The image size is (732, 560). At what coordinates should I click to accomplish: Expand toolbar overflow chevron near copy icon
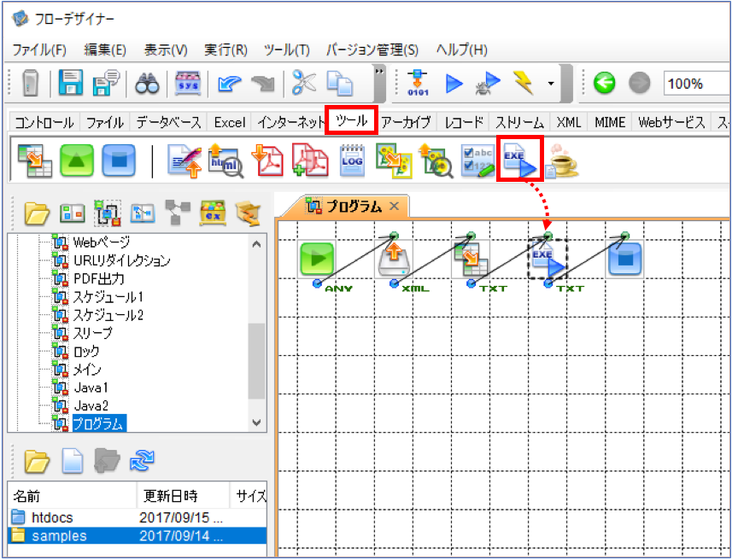pyautogui.click(x=379, y=71)
